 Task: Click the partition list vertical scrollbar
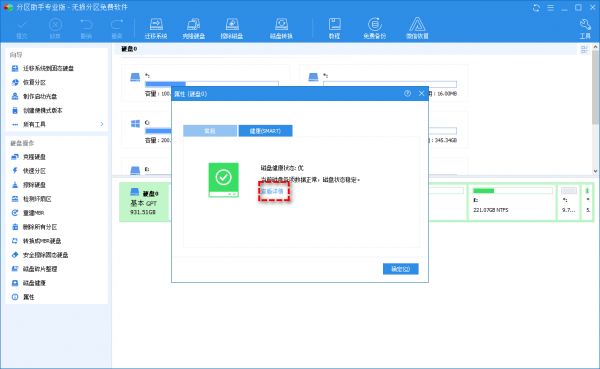pos(595,88)
